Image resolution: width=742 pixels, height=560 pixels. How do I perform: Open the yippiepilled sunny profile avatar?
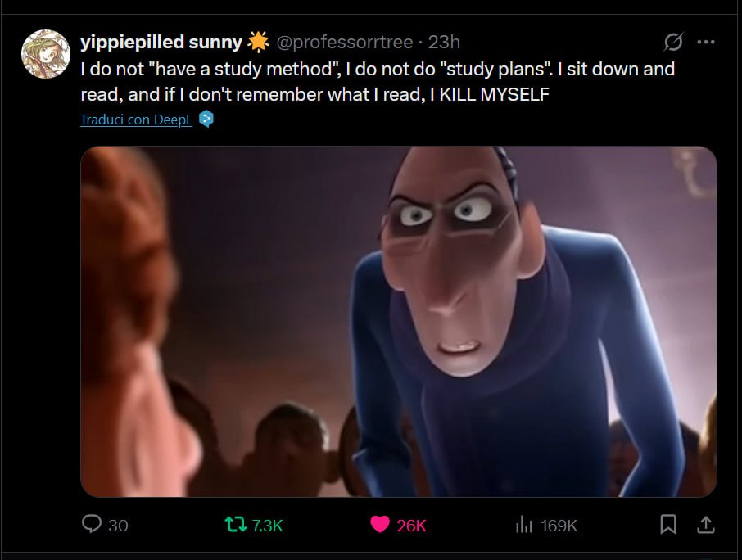click(x=45, y=54)
